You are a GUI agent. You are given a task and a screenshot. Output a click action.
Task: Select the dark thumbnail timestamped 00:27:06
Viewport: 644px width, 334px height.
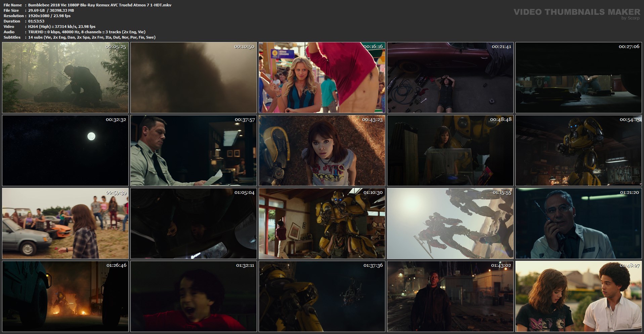[578, 78]
